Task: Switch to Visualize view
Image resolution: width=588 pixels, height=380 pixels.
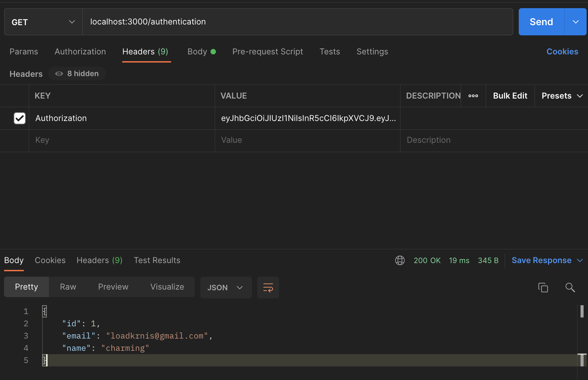Action: pyautogui.click(x=167, y=287)
